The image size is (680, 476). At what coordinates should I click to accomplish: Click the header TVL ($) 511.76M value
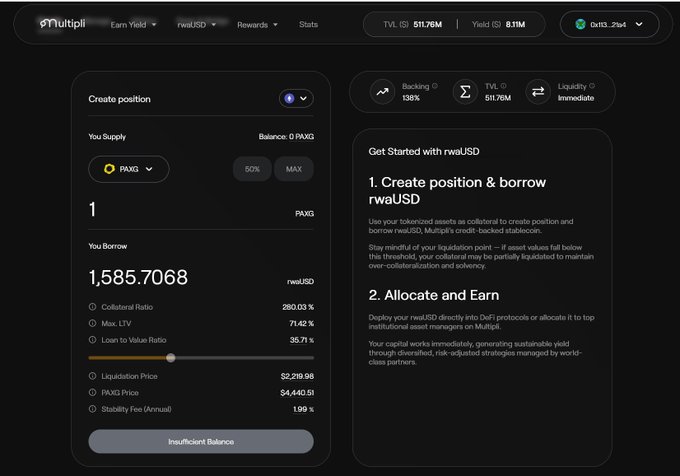[428, 24]
